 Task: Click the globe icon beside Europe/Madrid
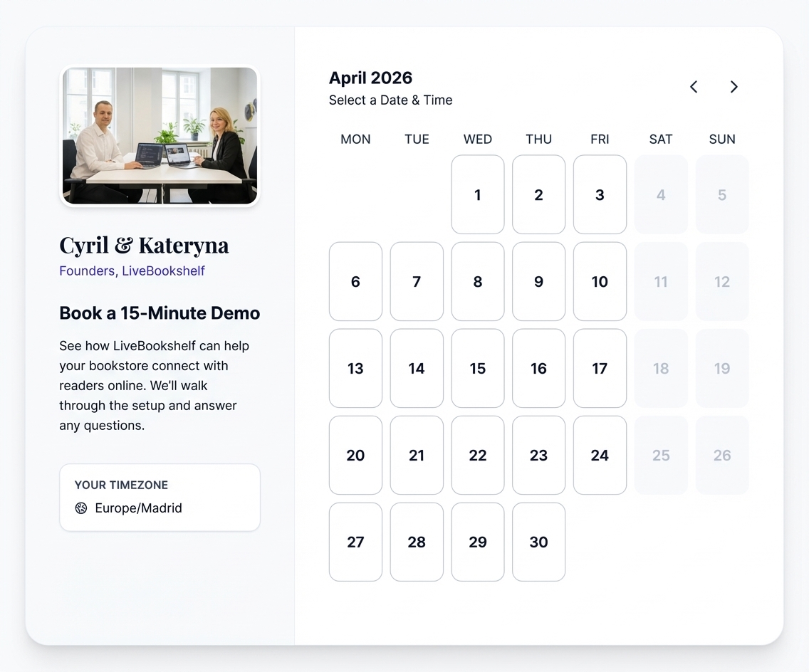81,508
